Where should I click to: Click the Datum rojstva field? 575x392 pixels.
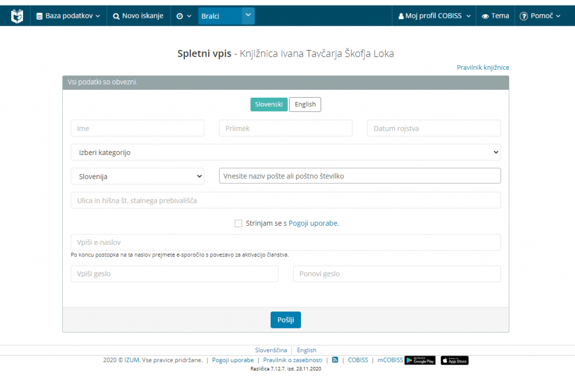pyautogui.click(x=434, y=129)
